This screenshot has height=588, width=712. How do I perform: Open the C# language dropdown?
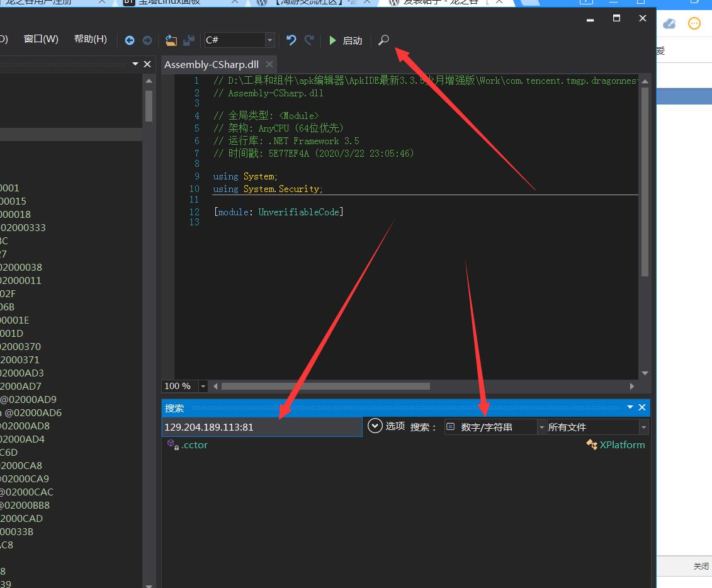(x=270, y=40)
